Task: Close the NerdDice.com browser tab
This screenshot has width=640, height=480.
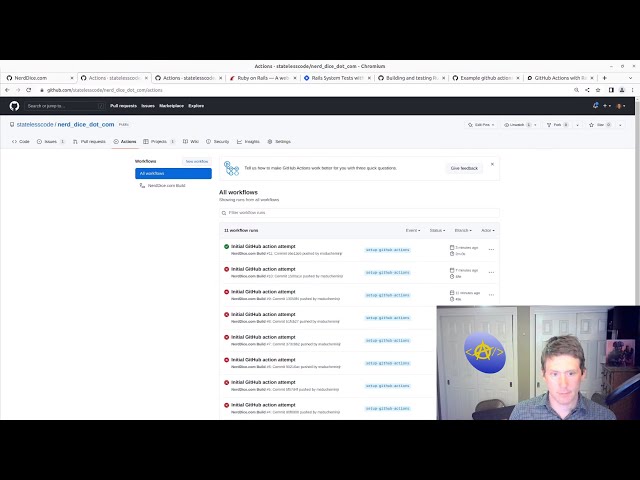Action: pyautogui.click(x=72, y=78)
